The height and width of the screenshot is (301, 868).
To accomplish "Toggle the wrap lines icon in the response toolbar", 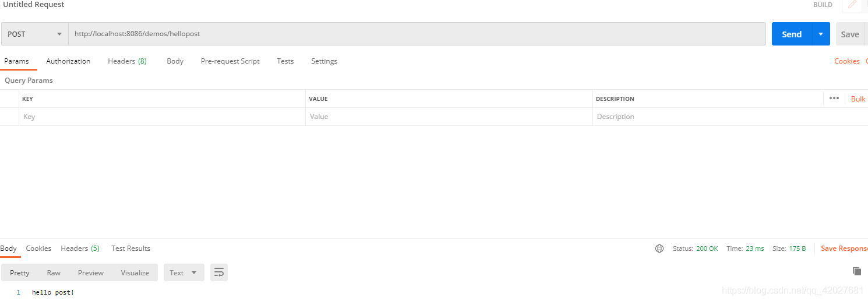I will tap(219, 272).
